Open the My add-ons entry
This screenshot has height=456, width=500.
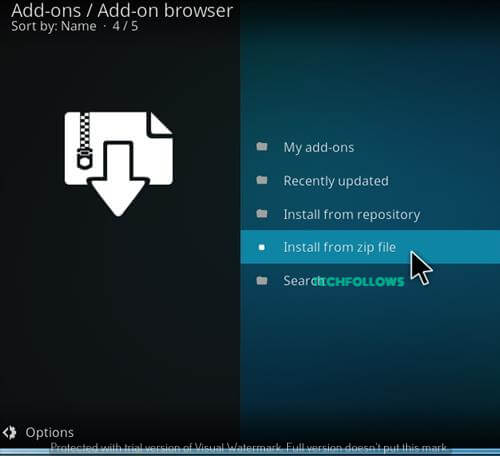[x=370, y=147]
